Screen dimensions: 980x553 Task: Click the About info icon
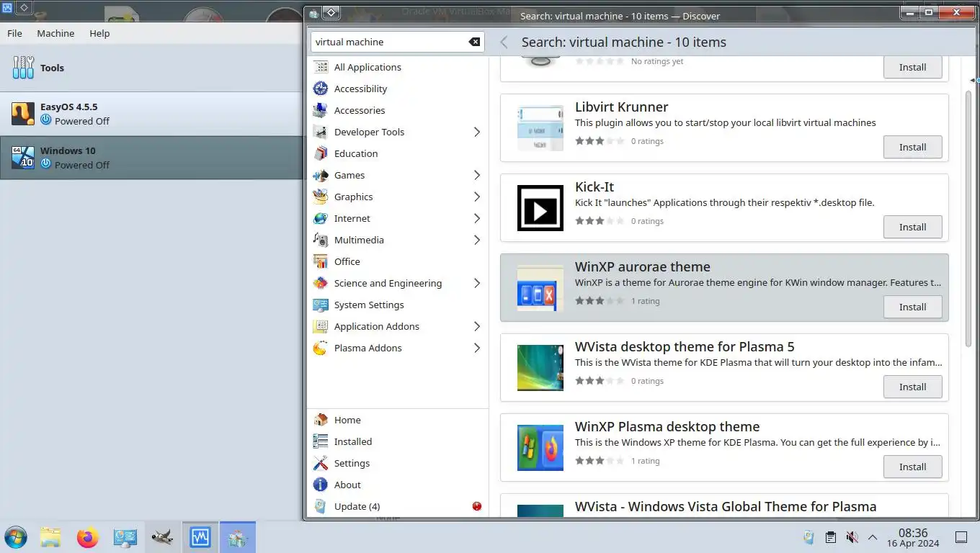pos(321,485)
